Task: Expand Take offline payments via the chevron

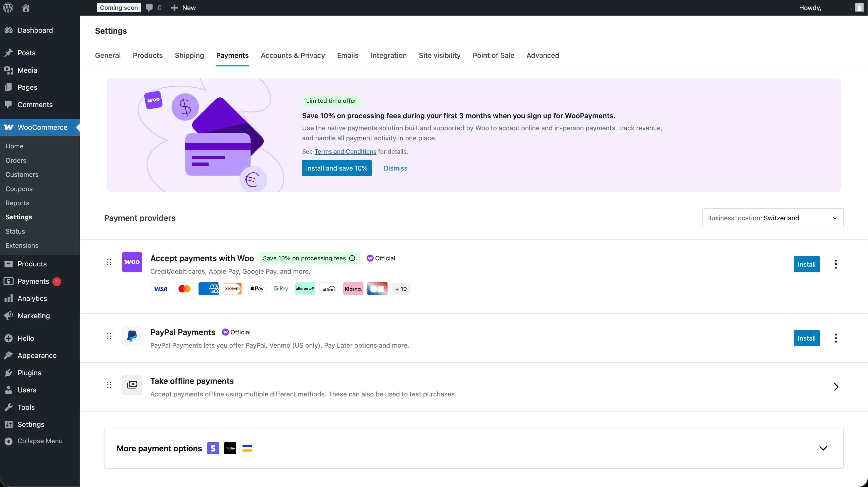Action: [836, 387]
